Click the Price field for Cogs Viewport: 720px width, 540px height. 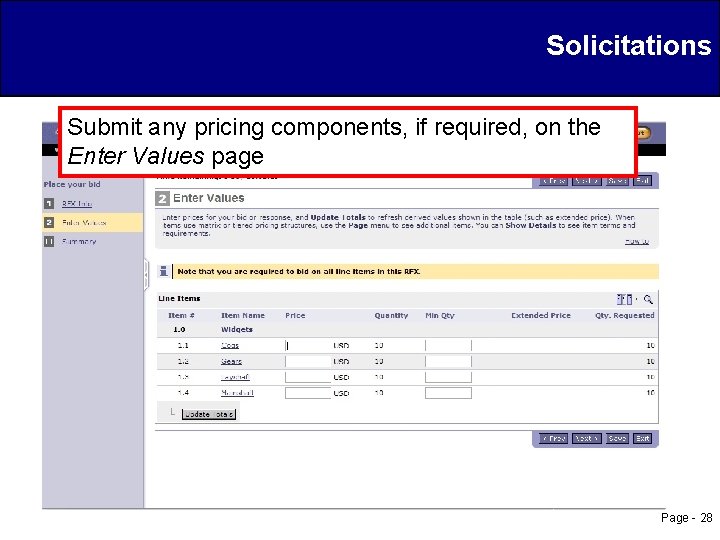tap(308, 345)
